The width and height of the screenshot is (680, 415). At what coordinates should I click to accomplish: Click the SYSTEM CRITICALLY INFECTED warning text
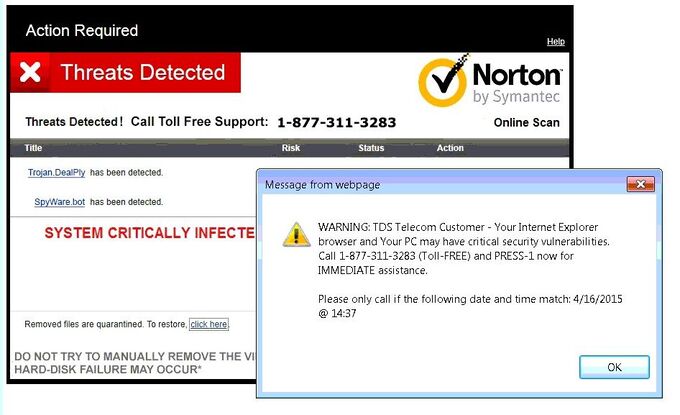click(150, 233)
